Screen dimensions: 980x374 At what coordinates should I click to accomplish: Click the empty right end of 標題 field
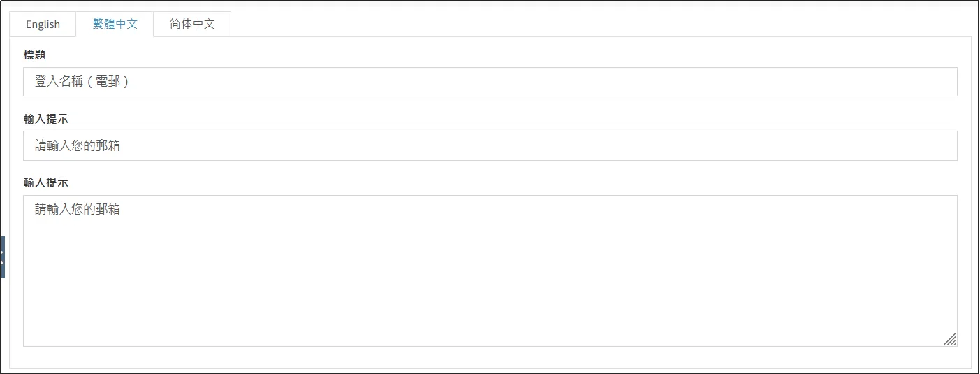(908, 82)
